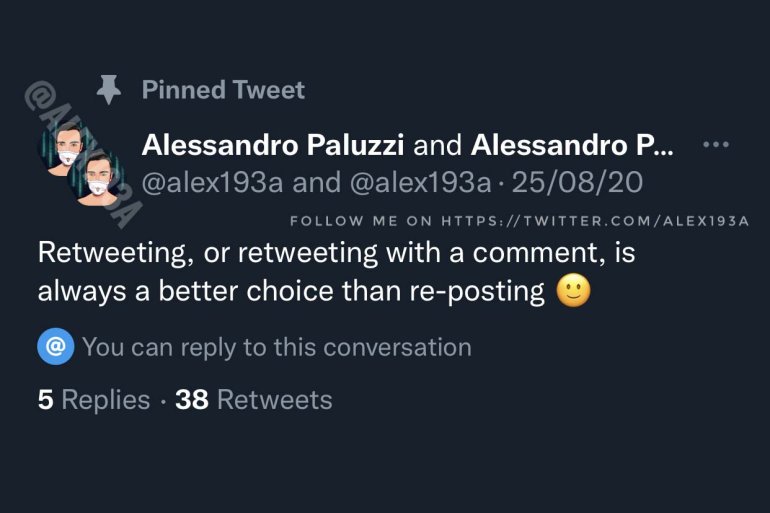The height and width of the screenshot is (513, 770).
Task: Open the first Alessandro Paluzzi profile name
Action: point(273,145)
